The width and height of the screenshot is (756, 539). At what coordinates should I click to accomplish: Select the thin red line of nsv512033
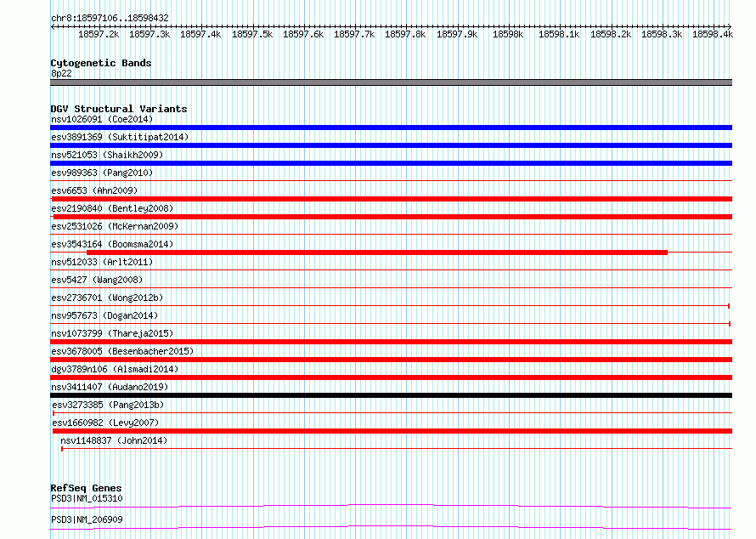[x=391, y=270]
